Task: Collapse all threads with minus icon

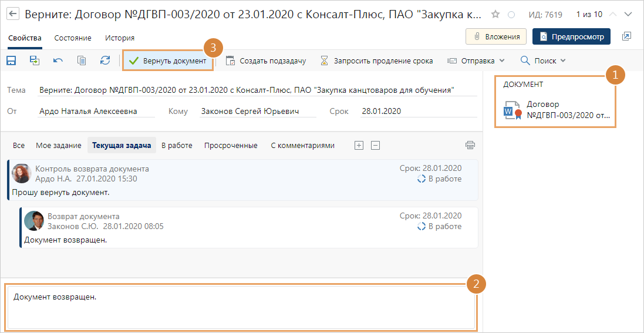Action: (376, 145)
